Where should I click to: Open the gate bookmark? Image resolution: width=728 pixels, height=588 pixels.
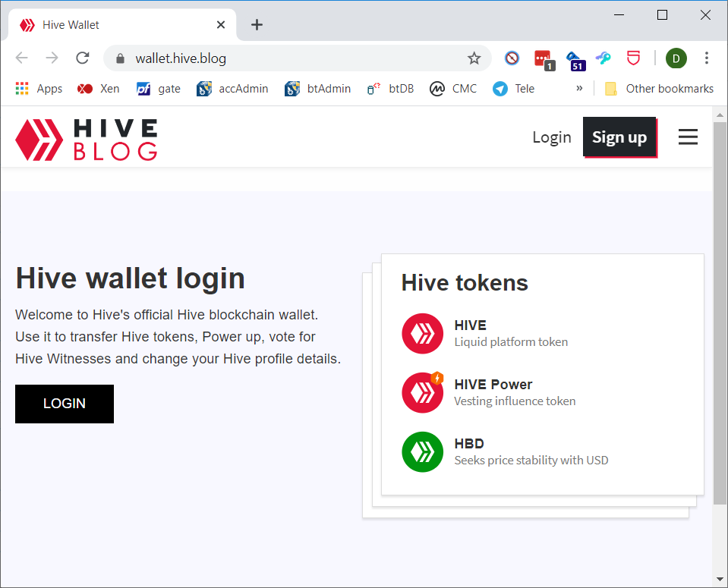[159, 89]
